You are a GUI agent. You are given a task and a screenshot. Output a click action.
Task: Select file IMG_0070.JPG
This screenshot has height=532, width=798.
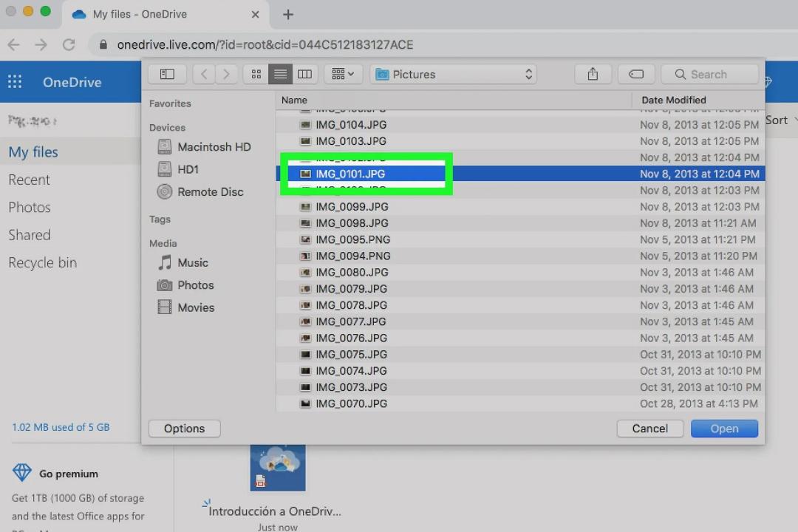(x=520, y=403)
